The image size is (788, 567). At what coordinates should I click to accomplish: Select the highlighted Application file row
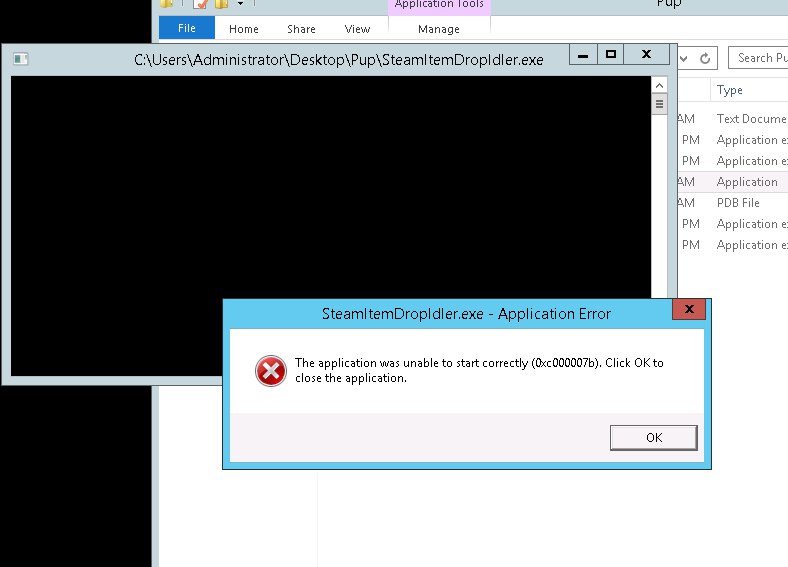pos(732,181)
